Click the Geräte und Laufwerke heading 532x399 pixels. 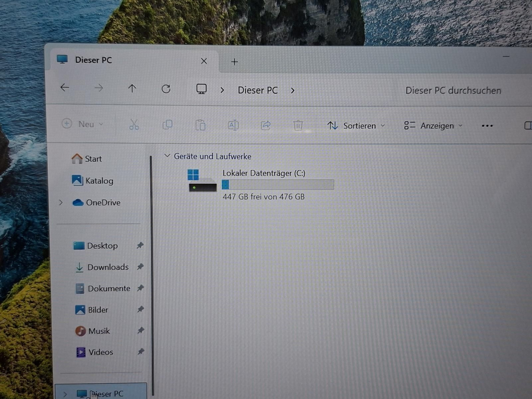tap(213, 156)
